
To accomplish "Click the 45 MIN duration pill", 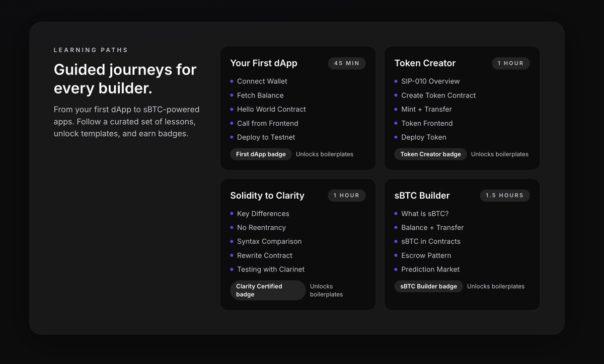I will tap(347, 63).
